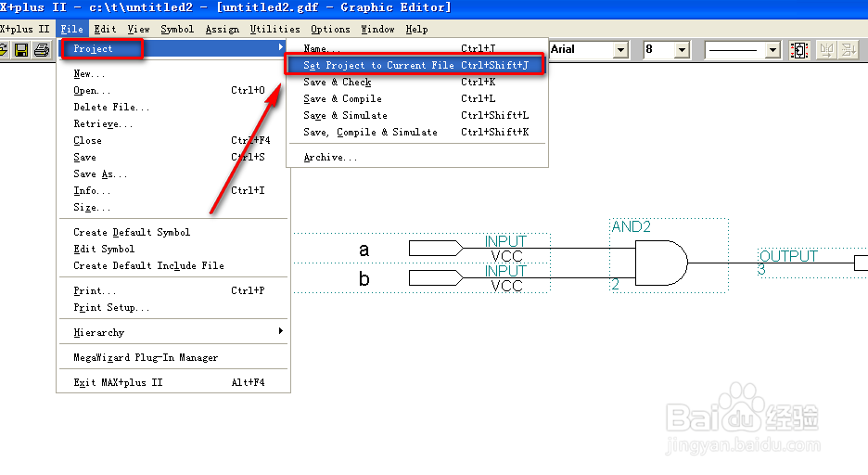Open the Utilities menu
Viewport: 868px width, 475px height.
click(x=274, y=29)
